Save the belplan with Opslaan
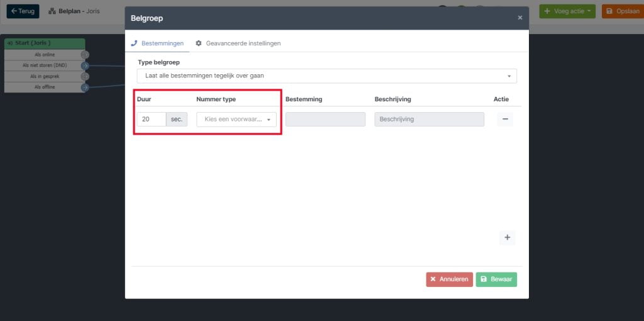This screenshot has width=644, height=321. pyautogui.click(x=623, y=11)
